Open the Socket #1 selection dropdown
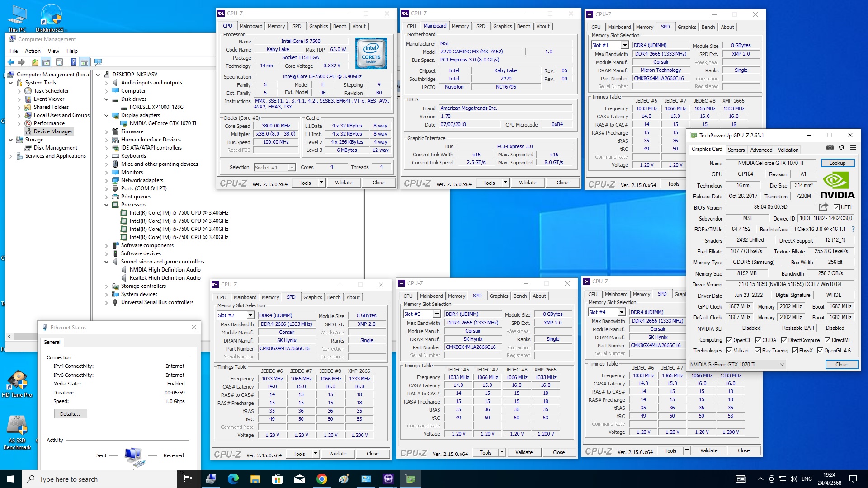The width and height of the screenshot is (868, 488). click(x=292, y=168)
